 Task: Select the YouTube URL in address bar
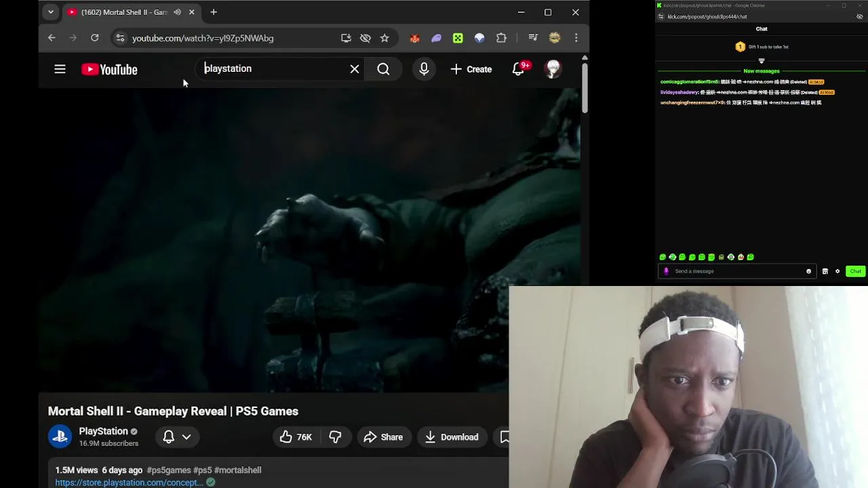[203, 38]
